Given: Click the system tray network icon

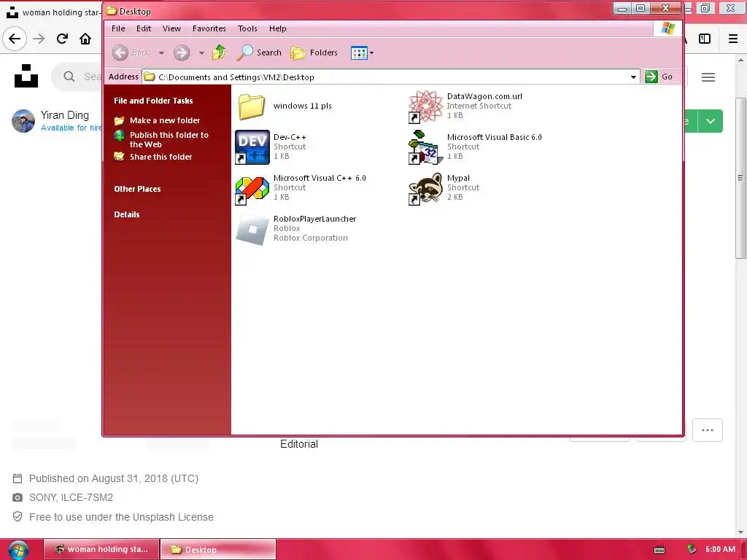Looking at the screenshot, I should pos(692,550).
